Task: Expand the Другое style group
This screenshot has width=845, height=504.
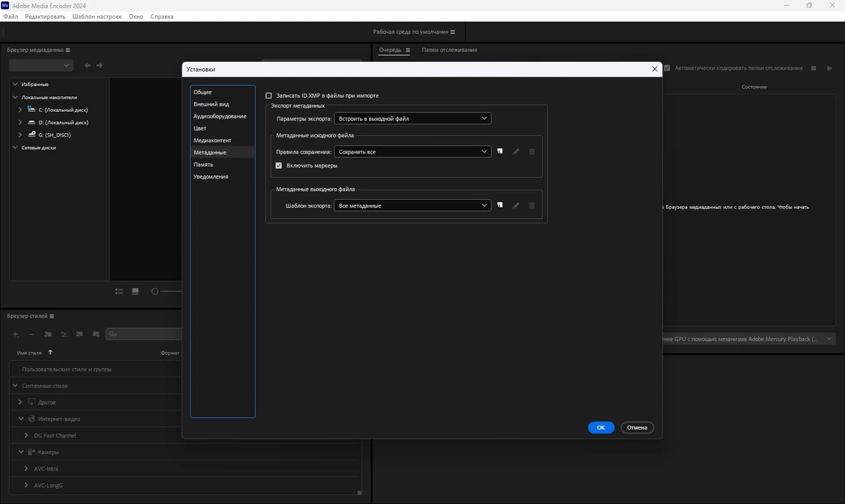Action: [x=20, y=402]
